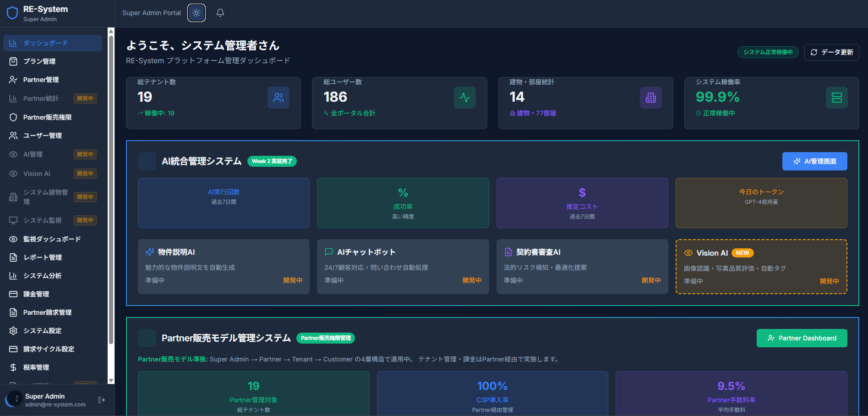Click the 税率管理 dollar icon
The image size is (868, 416).
coord(13,367)
